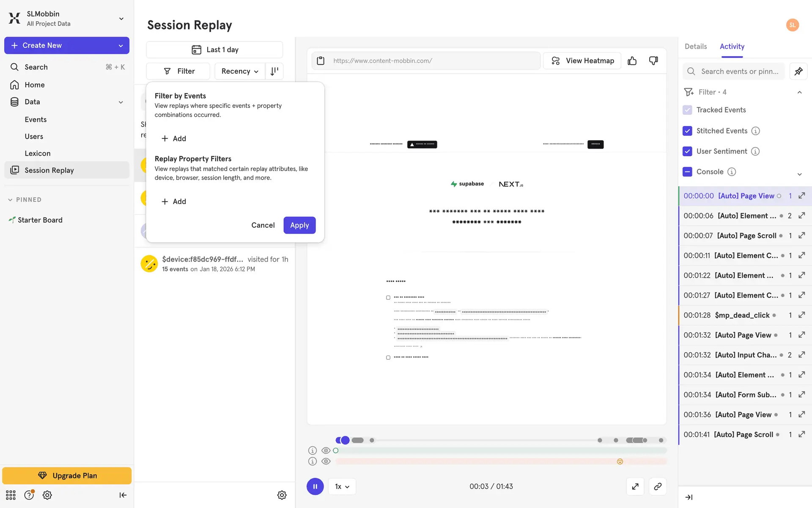Pause the session replay playback
This screenshot has height=508, width=812.
(315, 486)
